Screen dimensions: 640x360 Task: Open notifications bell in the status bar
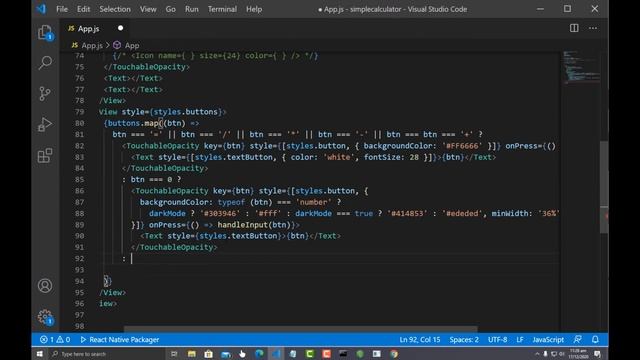(x=595, y=340)
